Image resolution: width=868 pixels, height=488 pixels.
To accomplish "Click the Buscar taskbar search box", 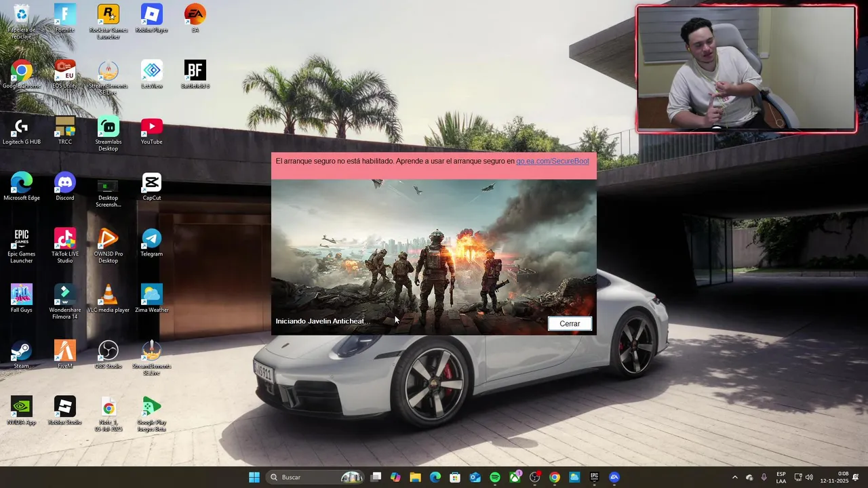I will [x=315, y=477].
